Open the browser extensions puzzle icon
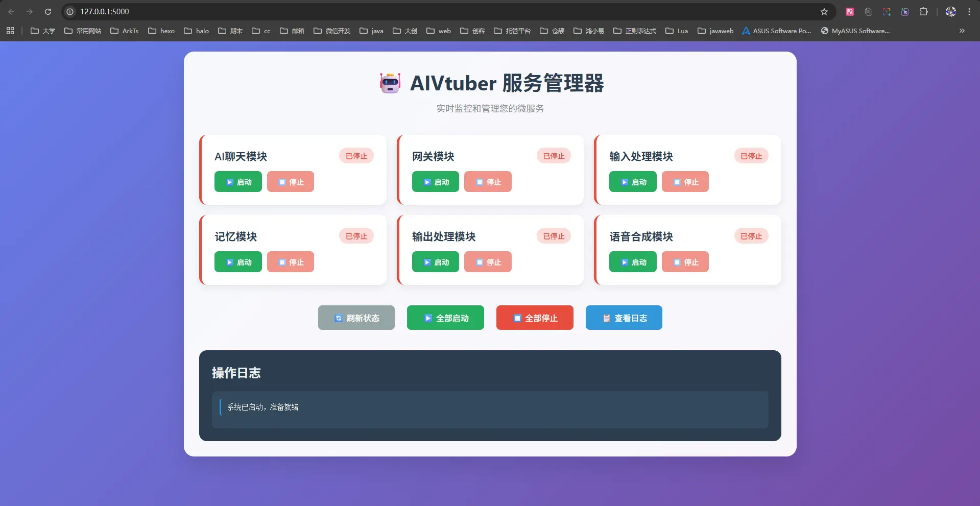This screenshot has height=506, width=980. (x=923, y=12)
